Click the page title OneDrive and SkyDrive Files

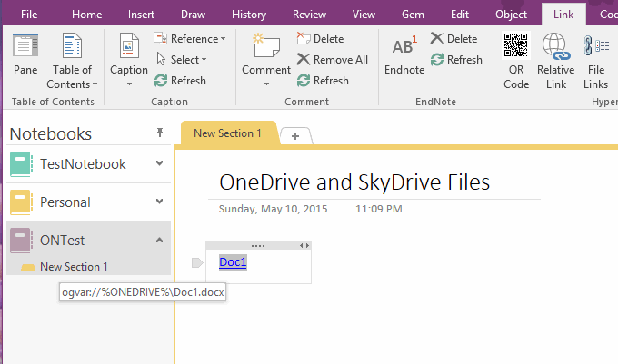pos(354,182)
